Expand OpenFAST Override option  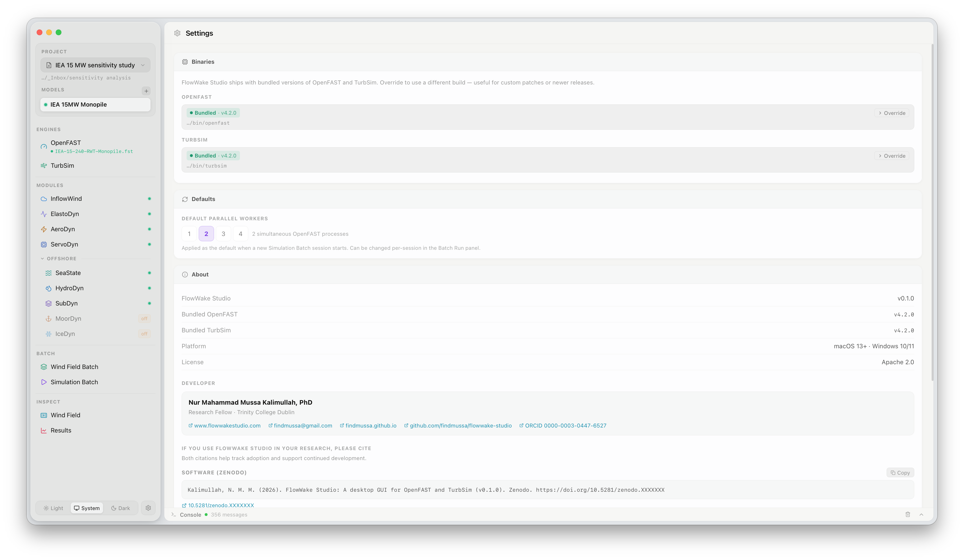coord(892,113)
